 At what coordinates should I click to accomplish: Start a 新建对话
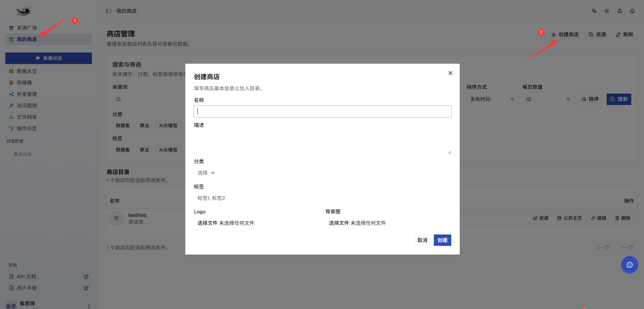(x=48, y=58)
